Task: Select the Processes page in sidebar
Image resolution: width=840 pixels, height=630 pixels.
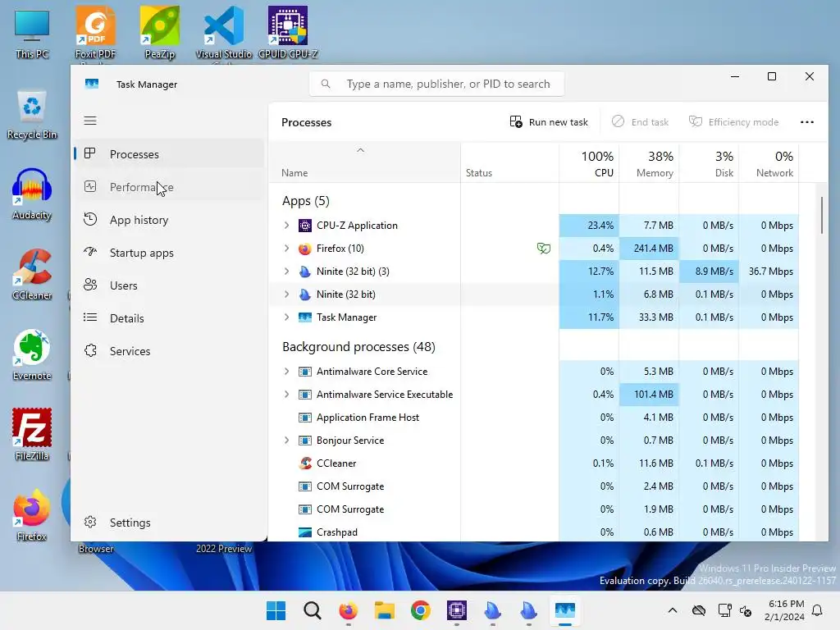Action: (x=169, y=154)
